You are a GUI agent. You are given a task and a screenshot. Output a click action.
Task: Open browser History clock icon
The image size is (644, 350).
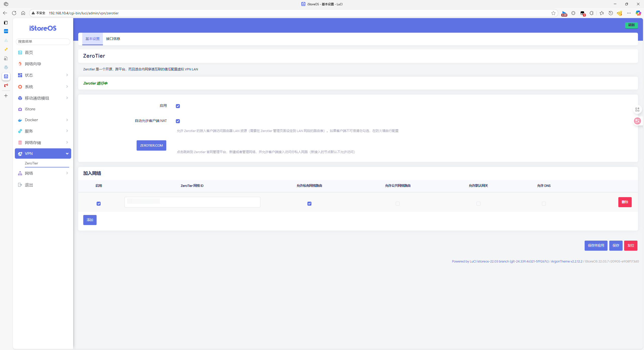tap(611, 13)
